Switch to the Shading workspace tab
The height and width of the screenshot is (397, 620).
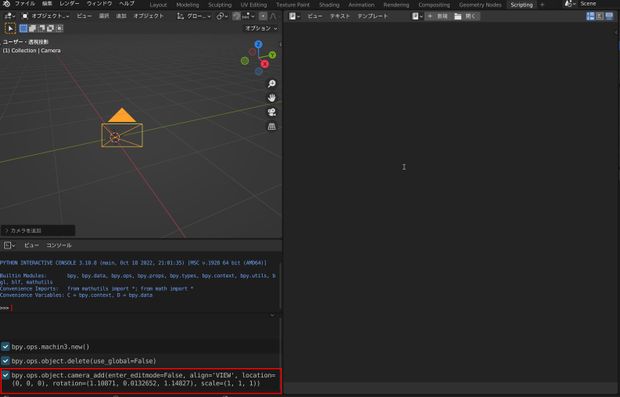[x=329, y=5]
